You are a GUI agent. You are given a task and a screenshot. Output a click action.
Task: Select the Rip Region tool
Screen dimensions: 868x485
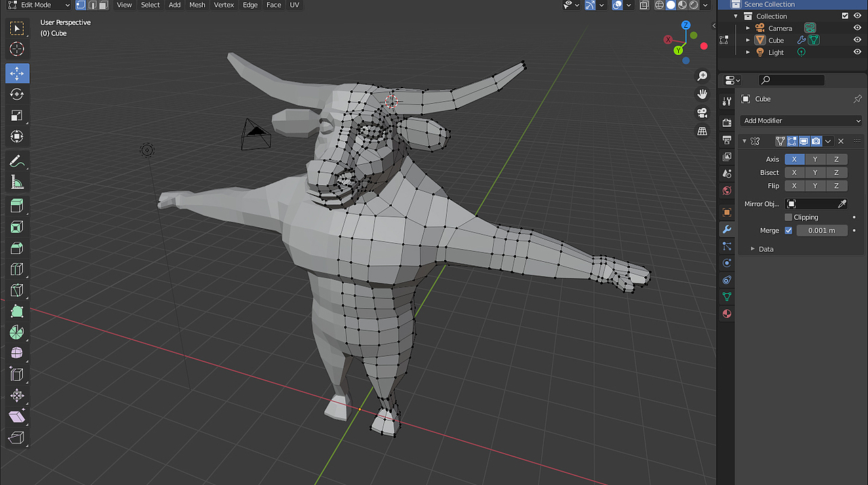tap(17, 438)
